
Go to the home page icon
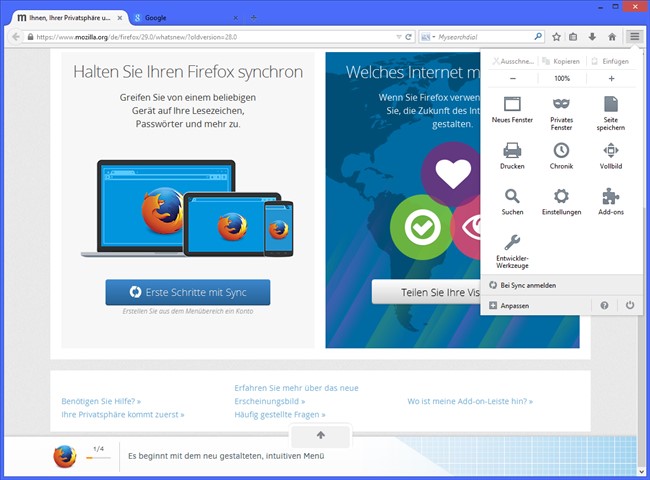612,37
